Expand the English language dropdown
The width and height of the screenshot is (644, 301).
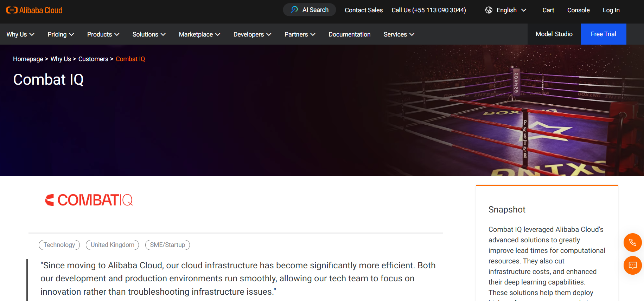point(511,10)
